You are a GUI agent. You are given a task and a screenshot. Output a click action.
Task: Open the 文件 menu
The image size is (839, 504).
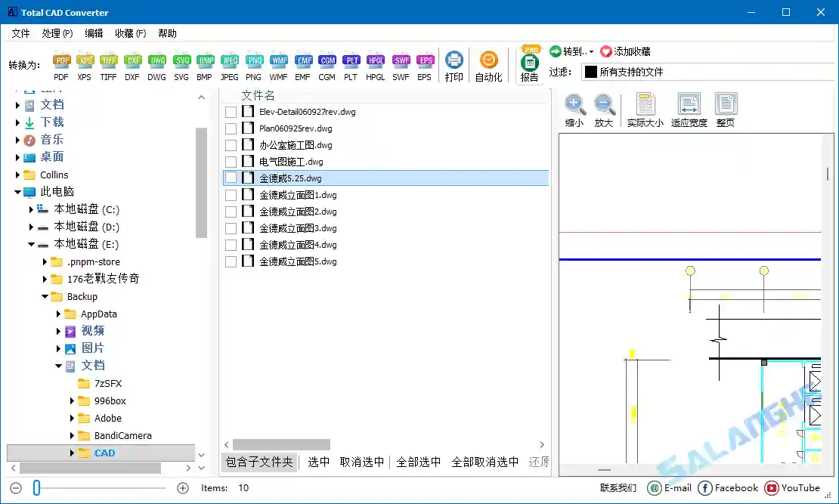coord(20,33)
